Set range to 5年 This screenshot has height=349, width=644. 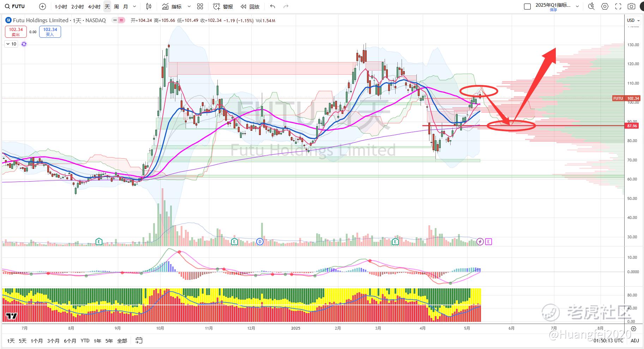[109, 341]
